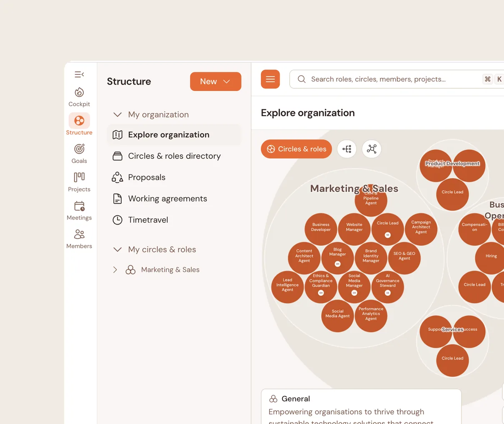Switch to the network graph view
Viewport: 504px width, 424px height.
tap(372, 149)
